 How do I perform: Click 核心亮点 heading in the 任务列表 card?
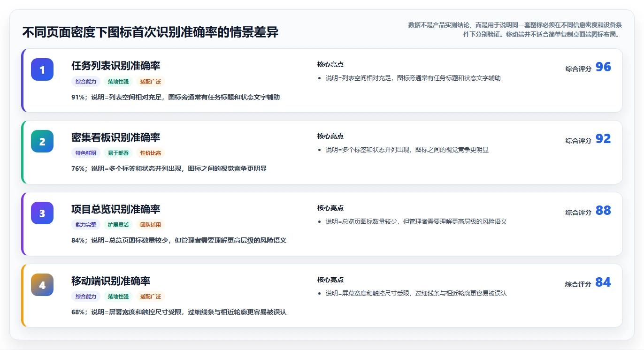[330, 64]
